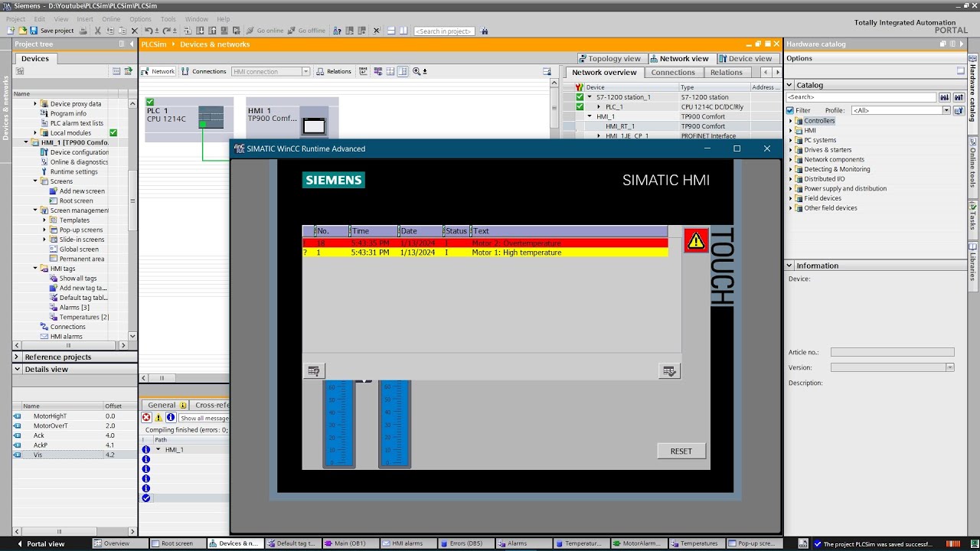Click the acknowledge button at right below alarm list
Image resolution: width=980 pixels, height=551 pixels.
[x=670, y=370]
